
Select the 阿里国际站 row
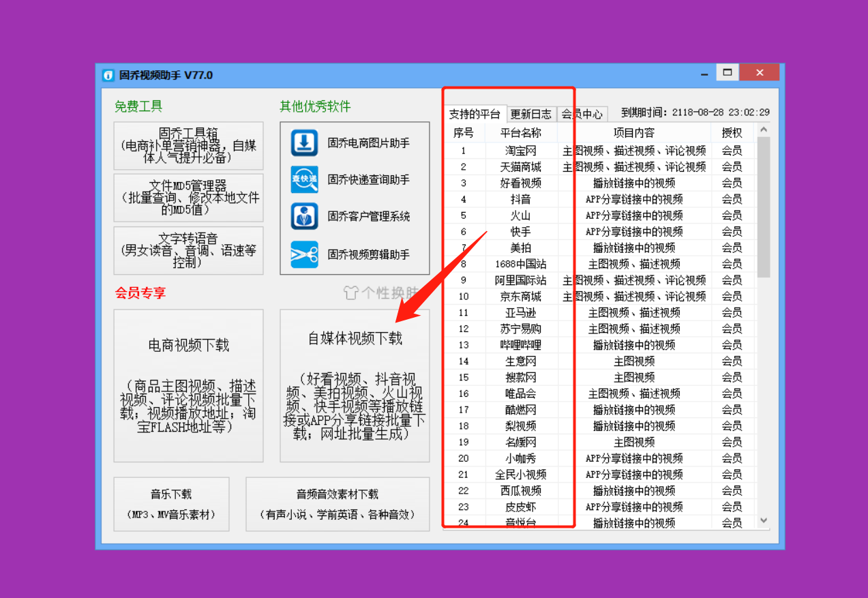click(x=599, y=280)
